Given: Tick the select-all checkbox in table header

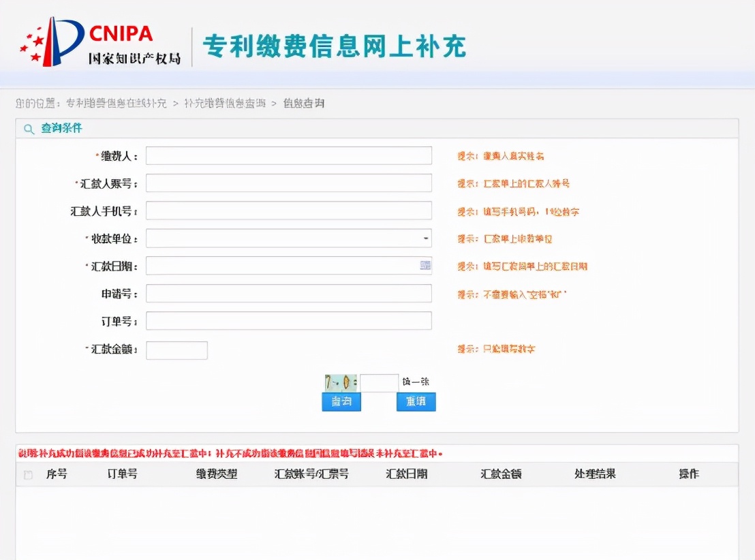Looking at the screenshot, I should pyautogui.click(x=29, y=475).
